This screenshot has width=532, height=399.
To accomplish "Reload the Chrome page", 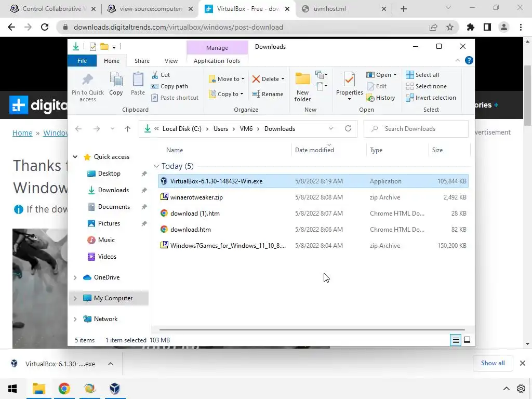I will [x=45, y=27].
